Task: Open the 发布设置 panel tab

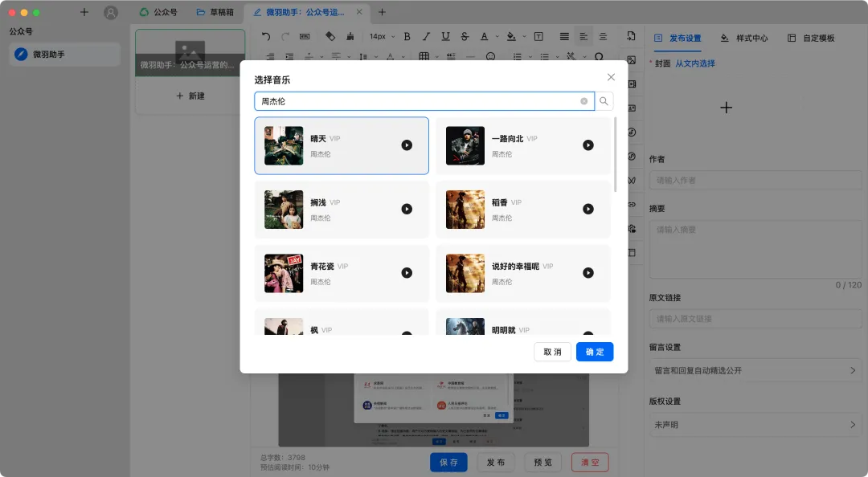Action: (678, 39)
